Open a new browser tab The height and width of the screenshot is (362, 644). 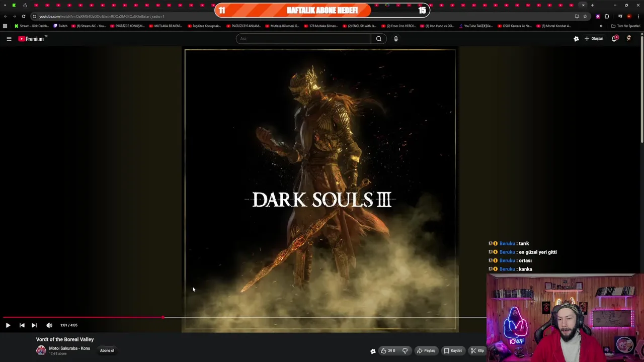tap(592, 5)
